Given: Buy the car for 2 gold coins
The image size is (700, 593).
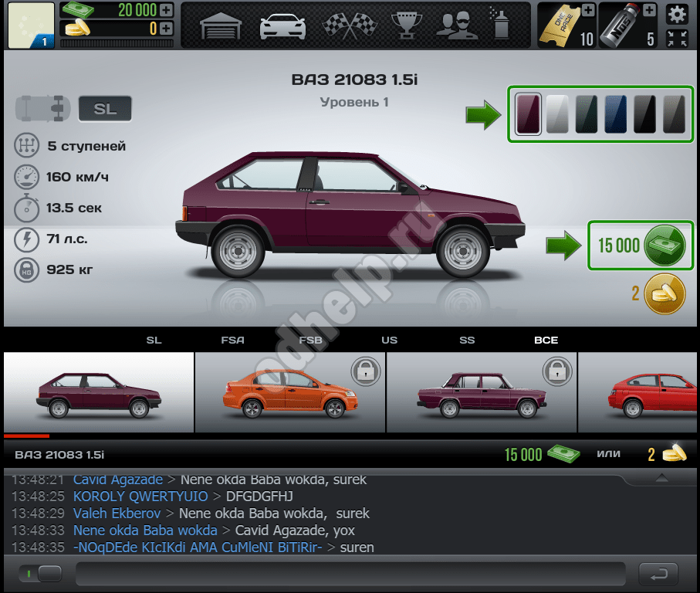Looking at the screenshot, I should tap(664, 294).
